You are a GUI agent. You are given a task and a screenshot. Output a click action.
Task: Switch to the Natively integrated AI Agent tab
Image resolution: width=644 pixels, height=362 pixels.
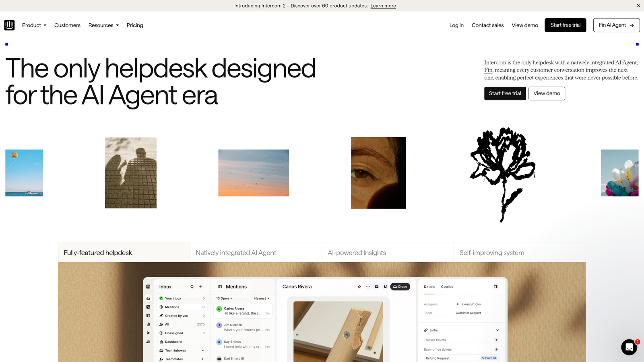256,253
